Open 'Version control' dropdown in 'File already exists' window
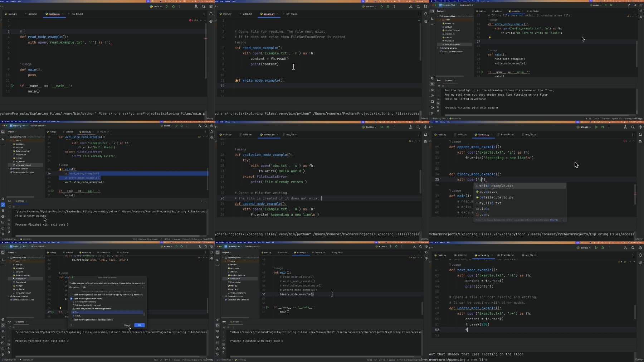 (38, 126)
